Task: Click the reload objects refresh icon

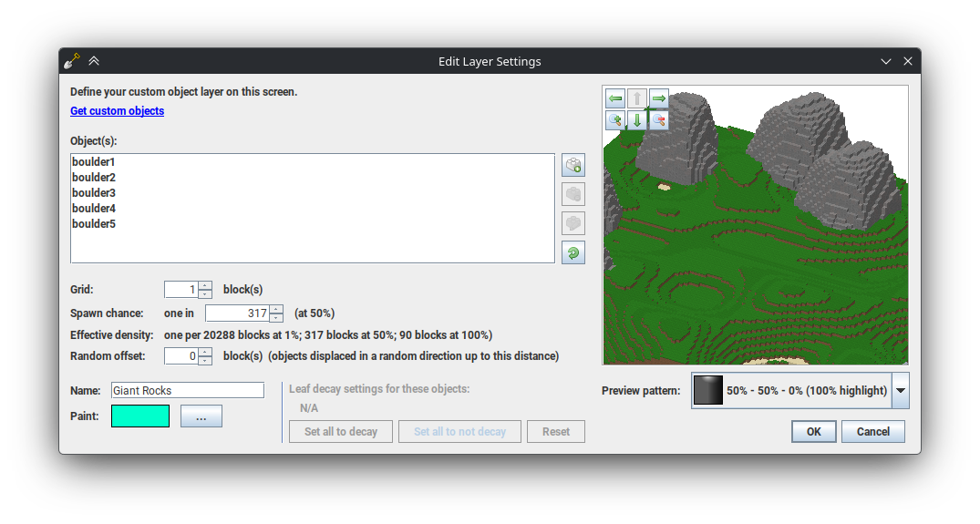Action: tap(573, 252)
